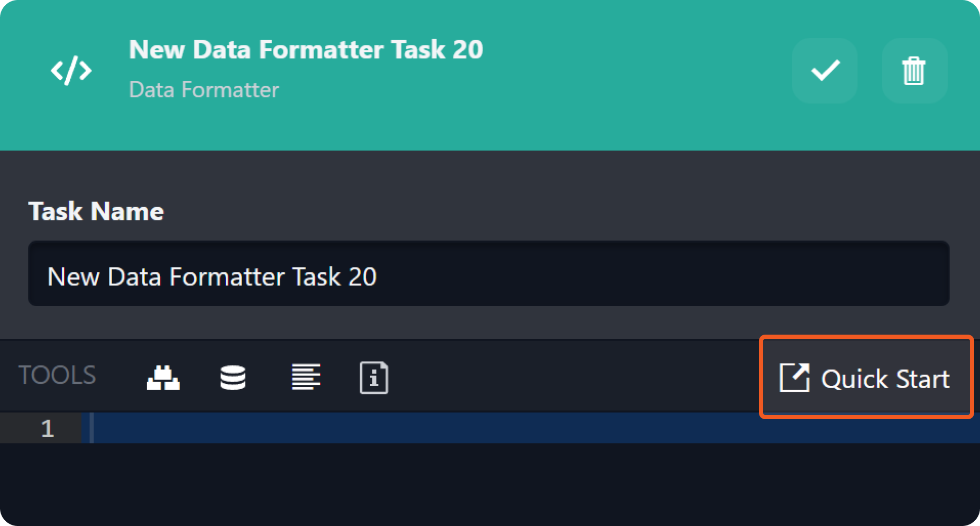The height and width of the screenshot is (526, 980).
Task: Click the Quick Start external link icon
Action: pyautogui.click(x=794, y=377)
